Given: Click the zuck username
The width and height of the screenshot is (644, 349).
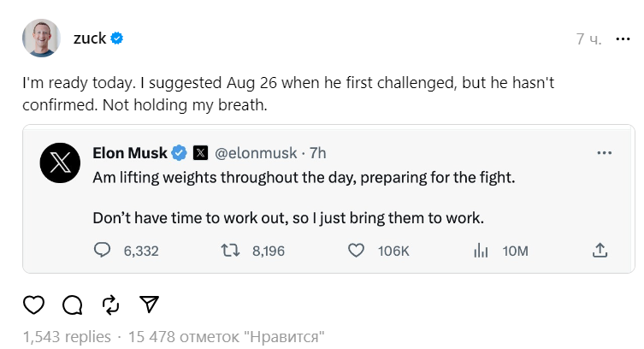Looking at the screenshot, I should (x=90, y=38).
